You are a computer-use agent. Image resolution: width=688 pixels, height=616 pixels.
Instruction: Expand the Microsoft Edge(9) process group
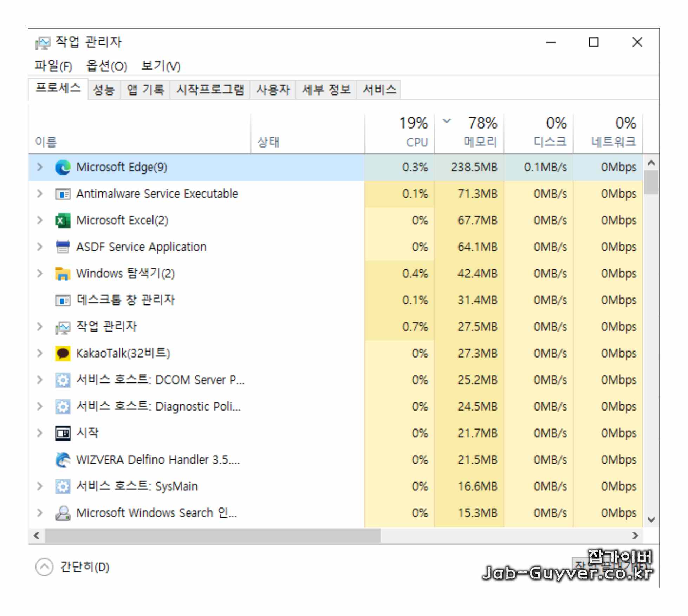tap(40, 167)
